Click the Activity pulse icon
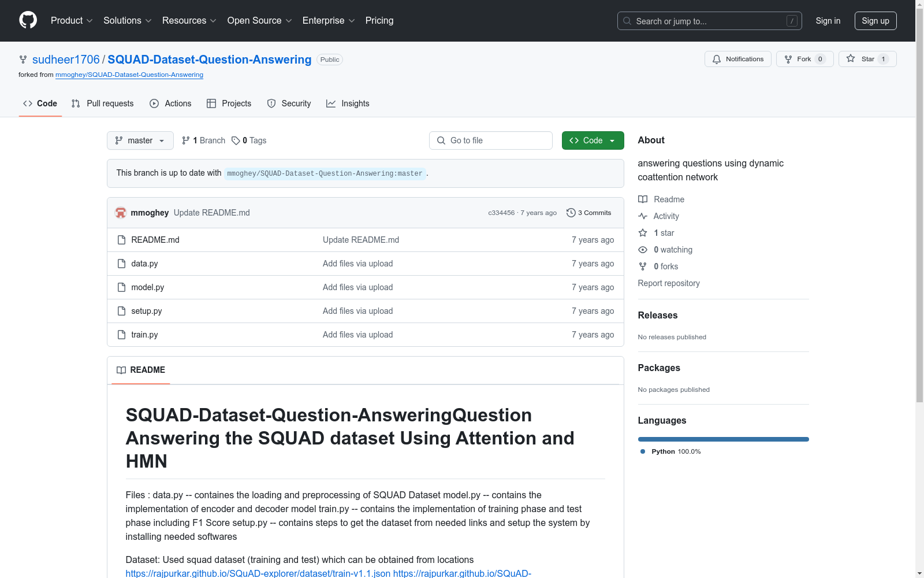 [643, 216]
